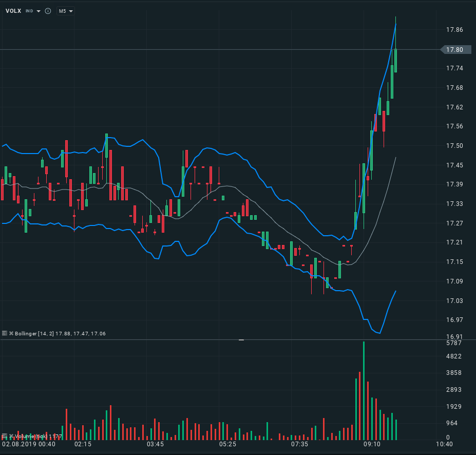Viewport: 476px width, 455px height.
Task: Remove the Volume (tick) indicator with X
Action: tap(11, 436)
